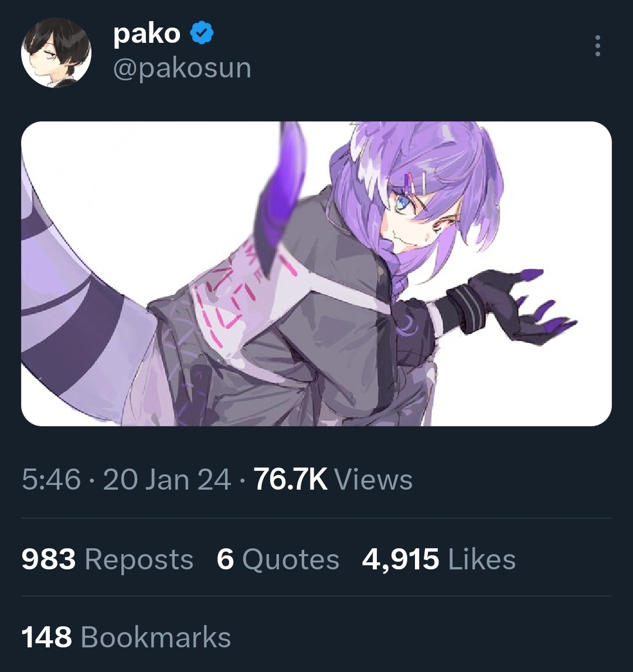Open the display name "pako"
This screenshot has width=633, height=672.
147,33
